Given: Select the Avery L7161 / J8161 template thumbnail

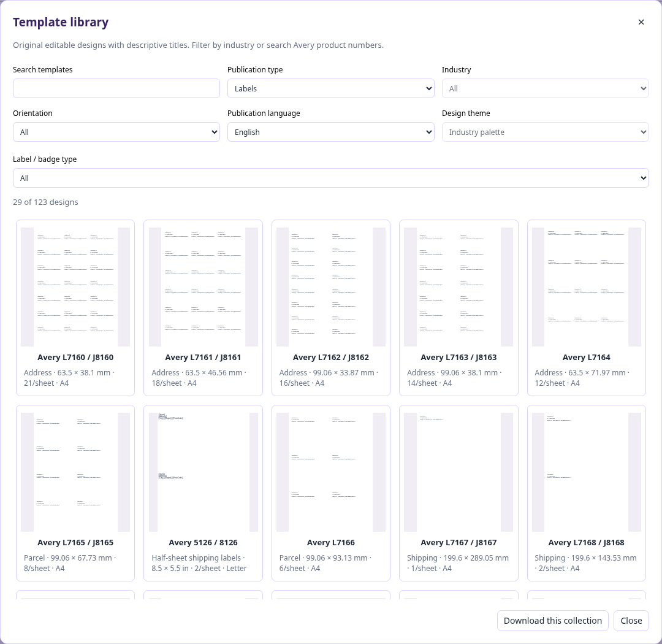Looking at the screenshot, I should tap(203, 287).
